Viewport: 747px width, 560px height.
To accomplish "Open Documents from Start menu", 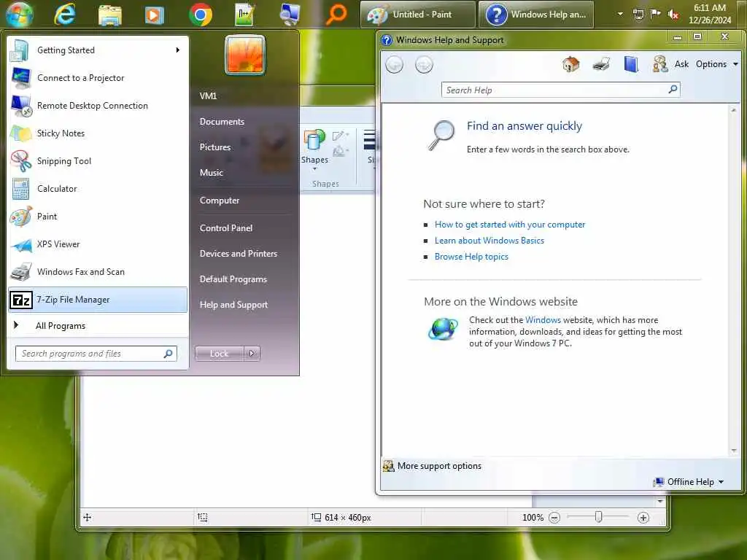I will (x=222, y=122).
